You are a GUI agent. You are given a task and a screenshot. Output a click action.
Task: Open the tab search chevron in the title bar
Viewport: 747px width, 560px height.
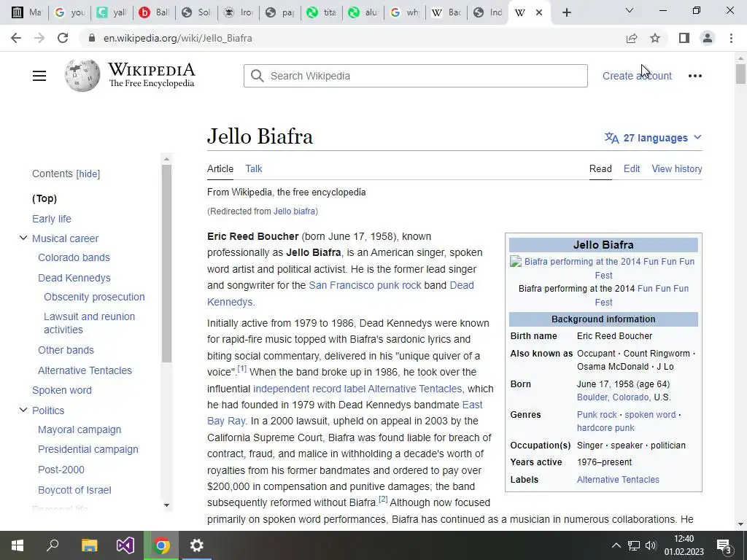(x=630, y=10)
